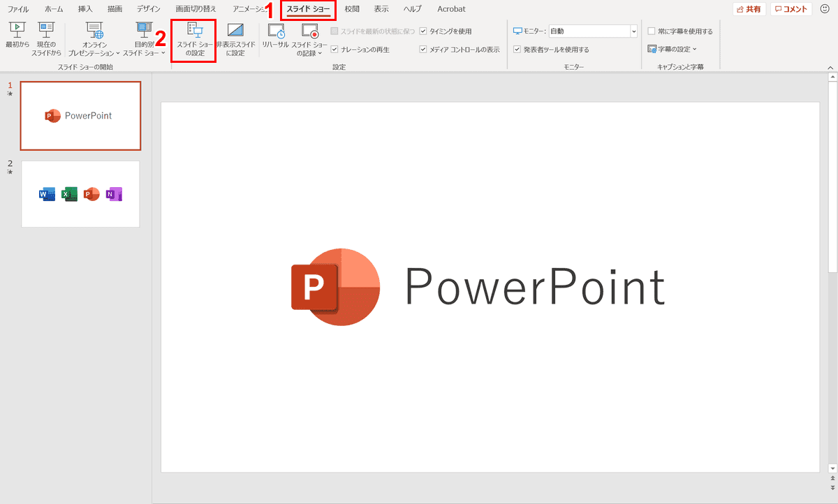Start from current slide (現在のスライドから)

[47, 38]
